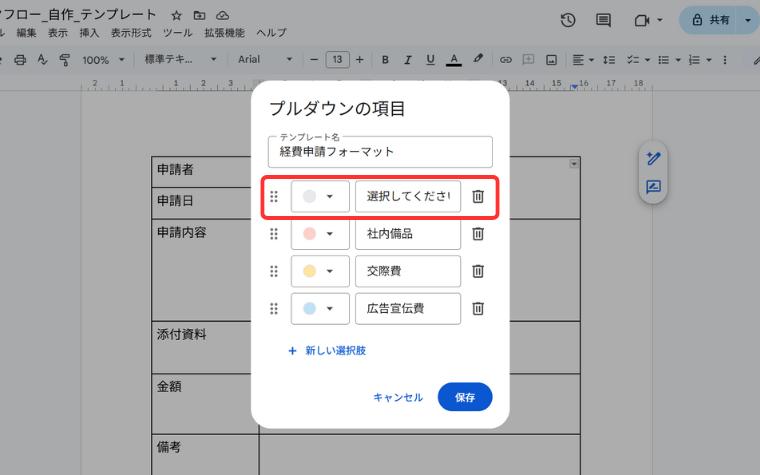Open the 挿入 menu

89,33
